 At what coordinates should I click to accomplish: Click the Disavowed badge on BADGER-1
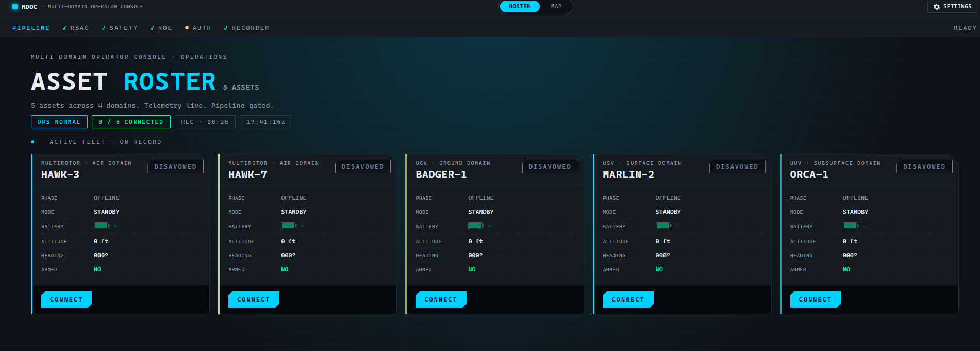point(550,166)
